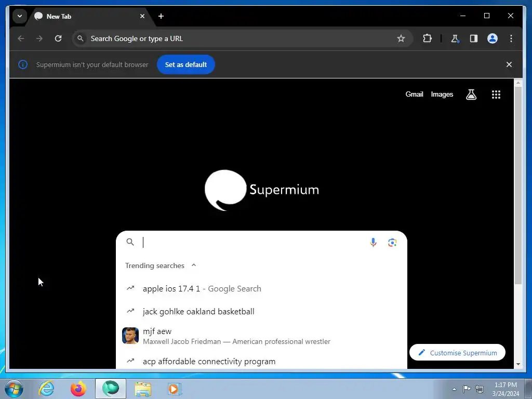532x399 pixels.
Task: Click the default browser info icon
Action: [23, 64]
